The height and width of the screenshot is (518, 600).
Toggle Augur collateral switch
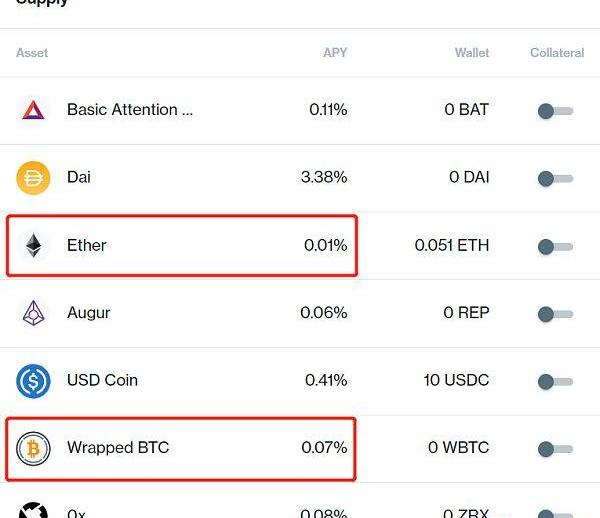555,314
